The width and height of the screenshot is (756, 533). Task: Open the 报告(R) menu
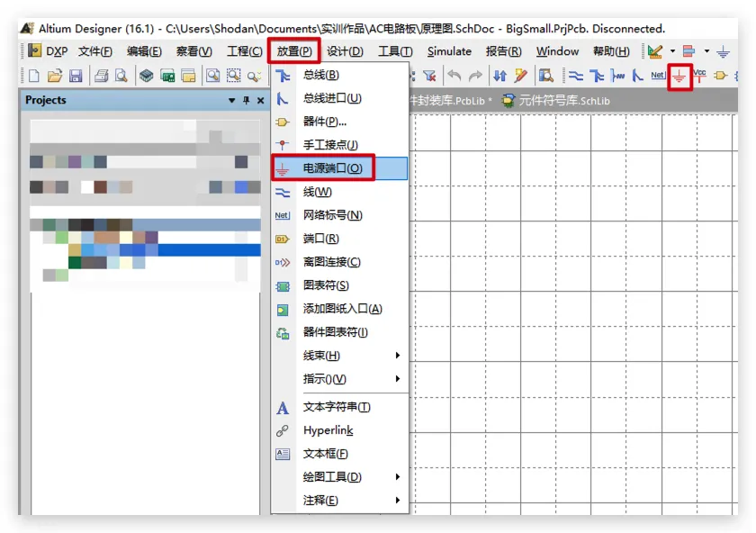click(503, 51)
